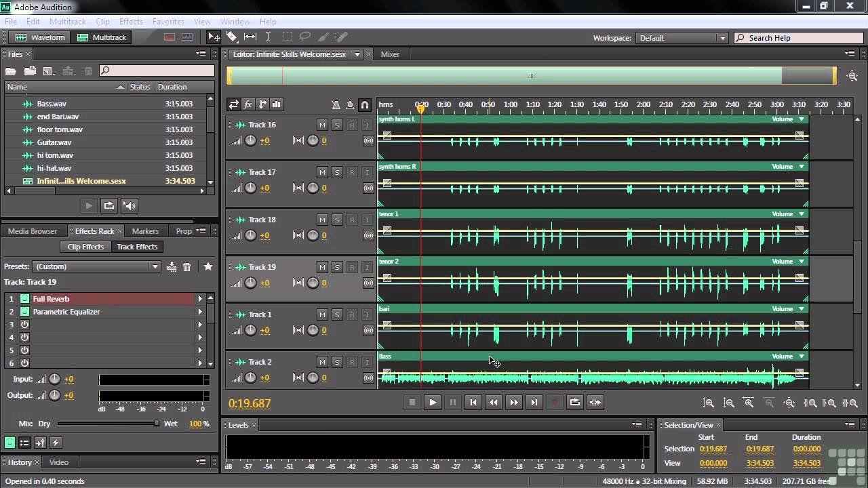
Task: Click the Fast Forward transport button
Action: 514,402
